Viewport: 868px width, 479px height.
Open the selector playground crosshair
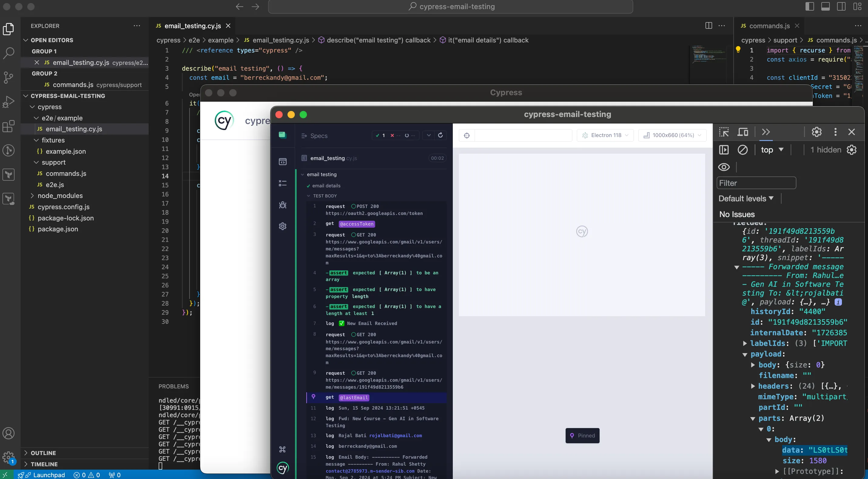point(467,136)
